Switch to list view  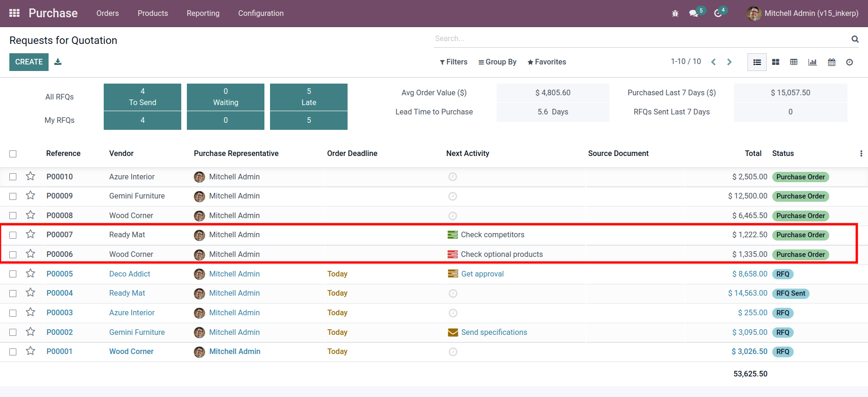pyautogui.click(x=757, y=62)
